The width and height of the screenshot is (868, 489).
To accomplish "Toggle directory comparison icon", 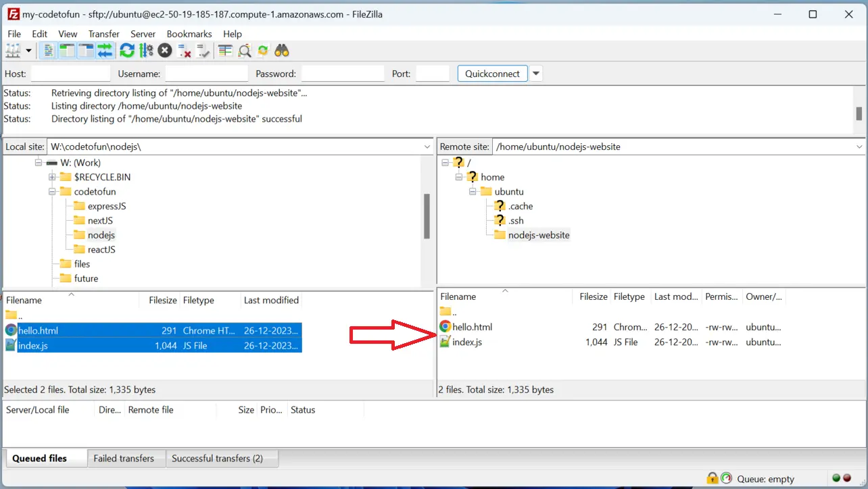I will click(x=245, y=51).
